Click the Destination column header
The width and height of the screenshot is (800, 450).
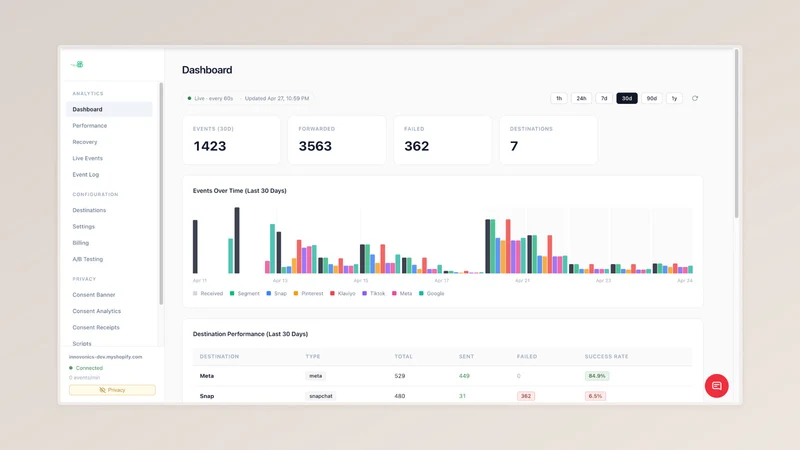click(x=219, y=357)
